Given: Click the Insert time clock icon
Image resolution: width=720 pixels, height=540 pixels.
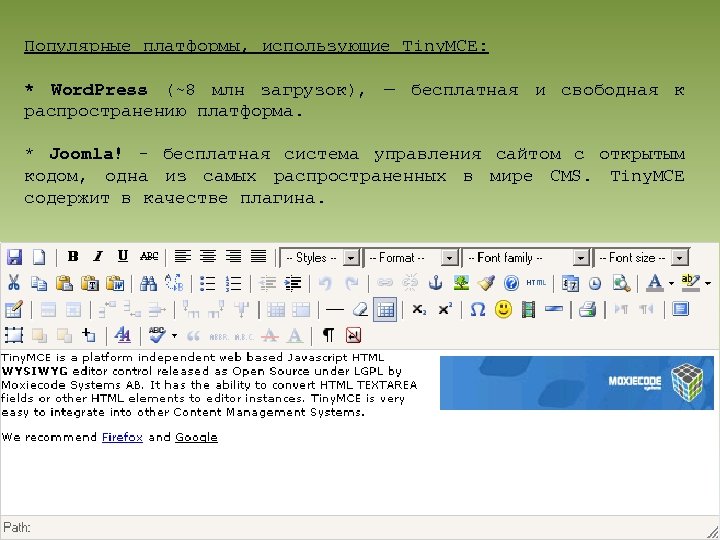Looking at the screenshot, I should coord(595,283).
